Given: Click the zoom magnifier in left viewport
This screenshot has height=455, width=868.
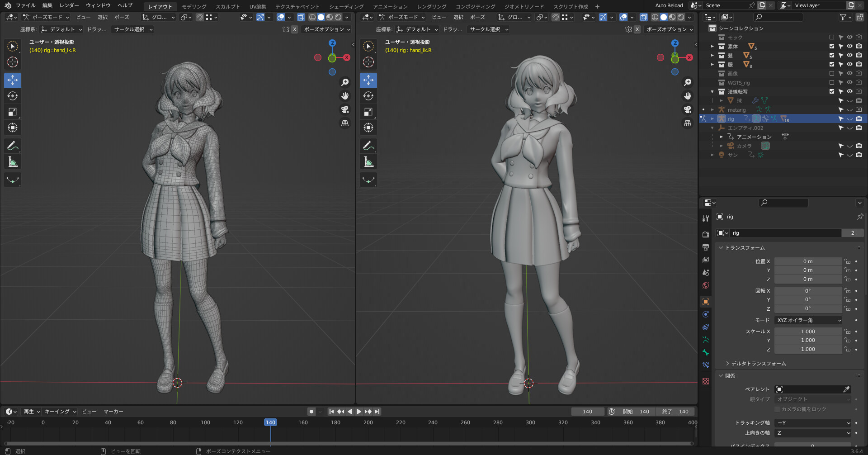Looking at the screenshot, I should pyautogui.click(x=345, y=82).
